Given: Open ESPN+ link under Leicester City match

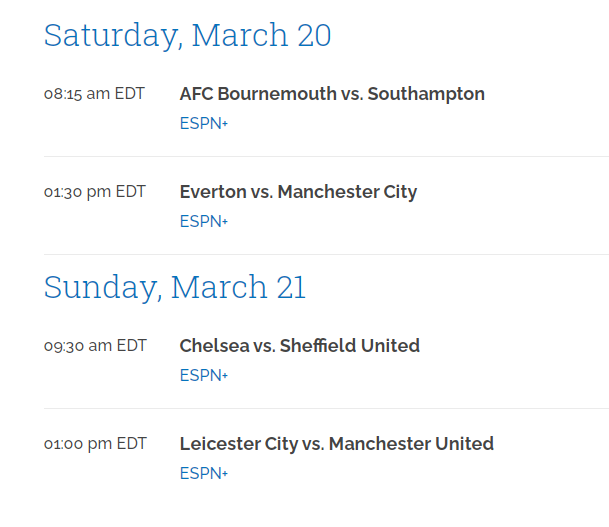Looking at the screenshot, I should (x=204, y=474).
